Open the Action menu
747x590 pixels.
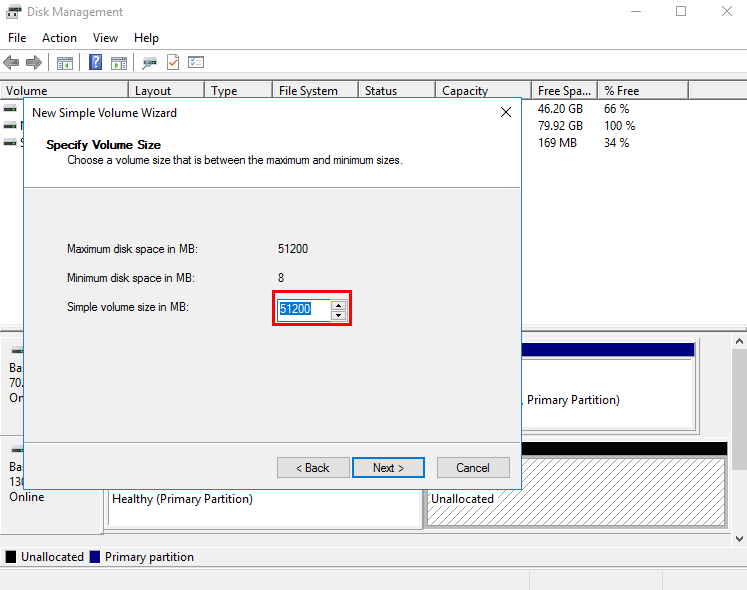[59, 38]
